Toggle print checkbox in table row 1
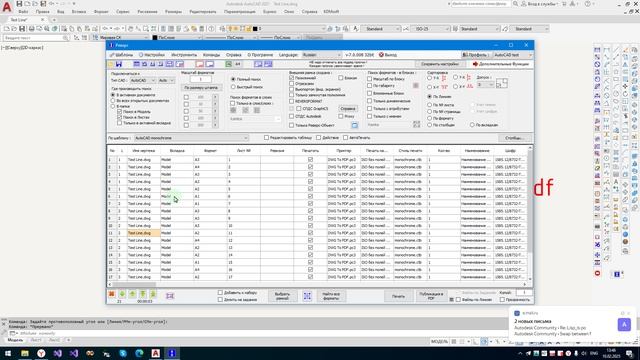Viewport: 640px width, 360px height. (x=310, y=160)
